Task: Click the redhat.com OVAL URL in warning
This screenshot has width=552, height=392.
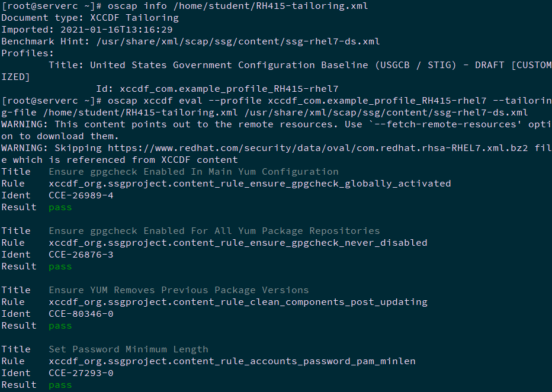Action: click(x=318, y=148)
